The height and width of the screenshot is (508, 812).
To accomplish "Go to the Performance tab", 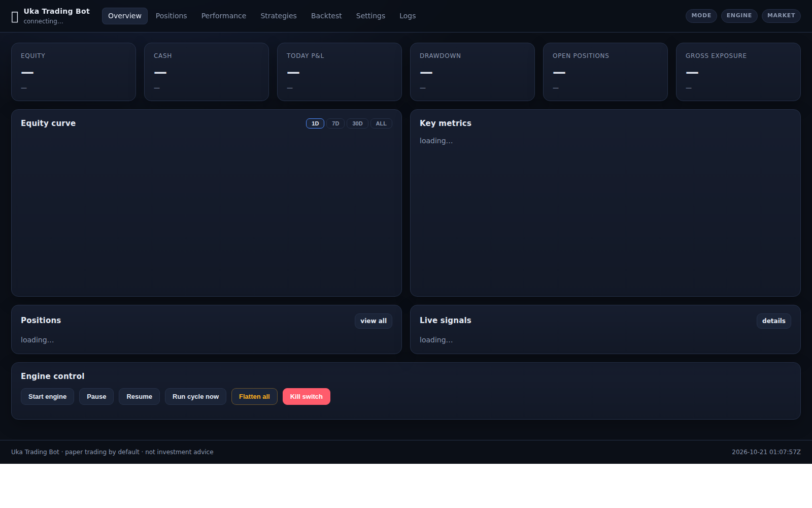I will (x=224, y=16).
